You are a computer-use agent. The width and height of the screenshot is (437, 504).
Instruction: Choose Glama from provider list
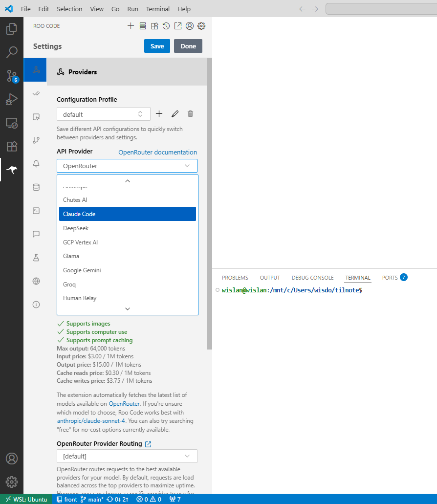[x=128, y=256]
